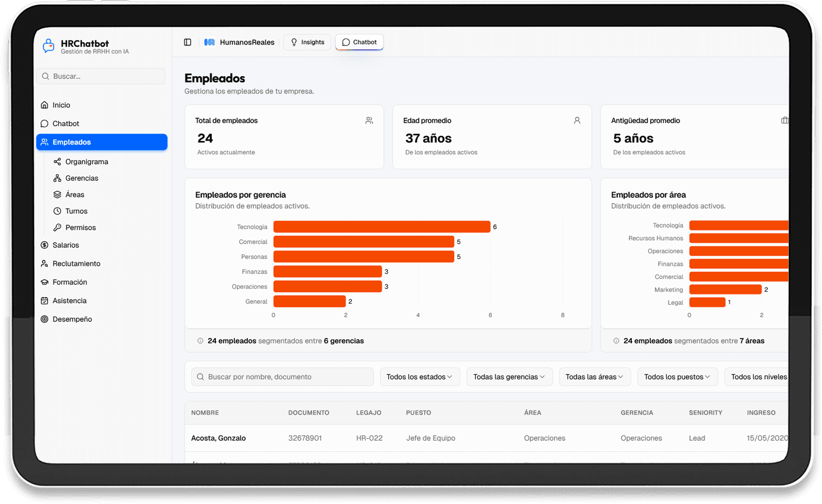Expand the Todas las gerencias filter
The image size is (822, 504).
509,377
